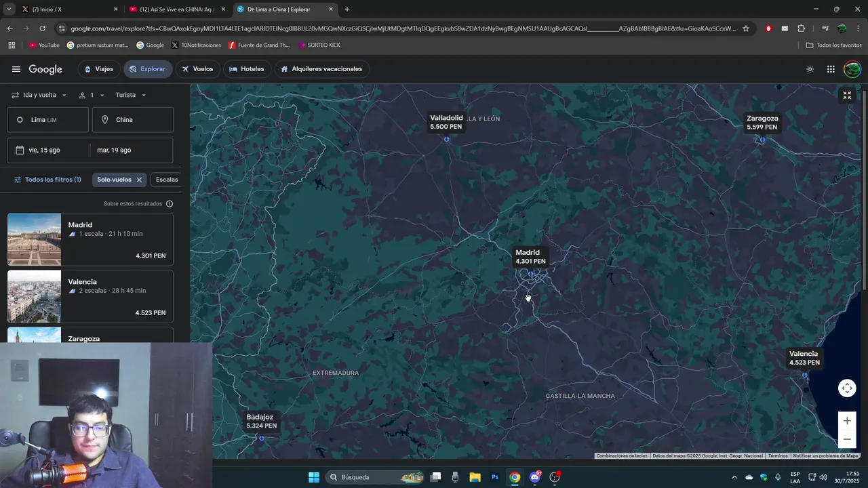The image size is (868, 488).
Task: Open the browser extensions puzzle icon
Action: coord(801,28)
